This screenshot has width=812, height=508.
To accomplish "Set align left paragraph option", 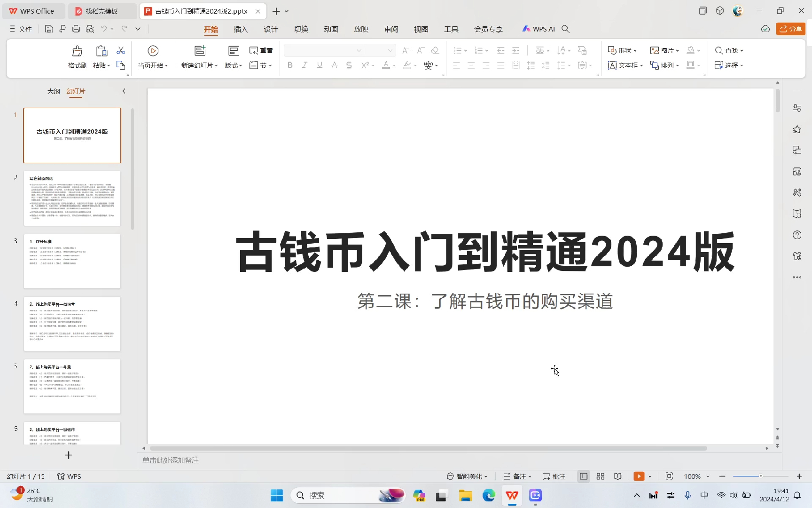I will tap(457, 65).
